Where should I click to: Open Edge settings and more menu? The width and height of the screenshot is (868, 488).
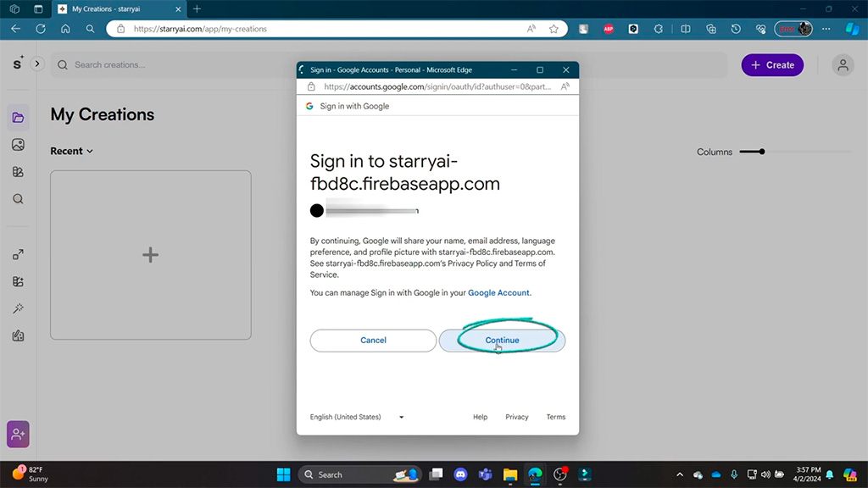click(826, 29)
